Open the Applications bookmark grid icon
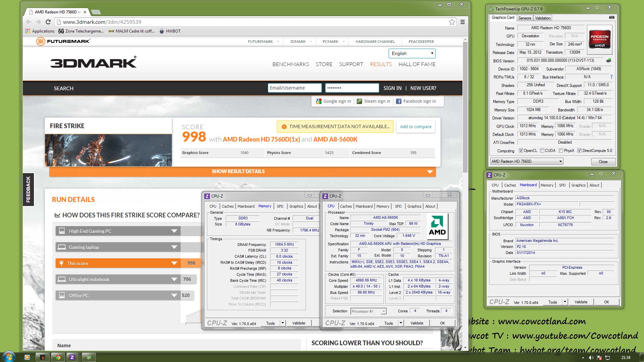The image size is (644, 362). (28, 31)
